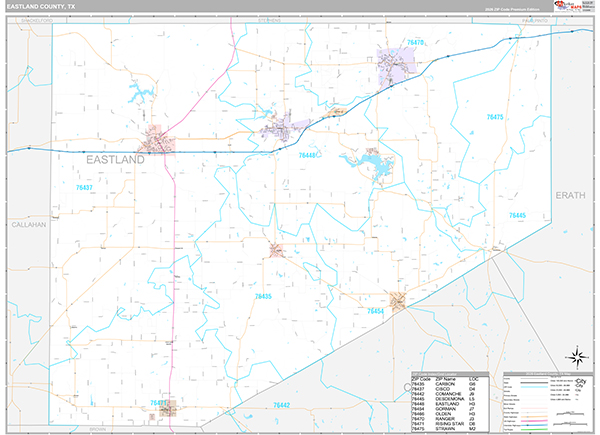The image size is (600, 435).
Task: Click ZIP code label 76435 on the map
Action: [263, 296]
